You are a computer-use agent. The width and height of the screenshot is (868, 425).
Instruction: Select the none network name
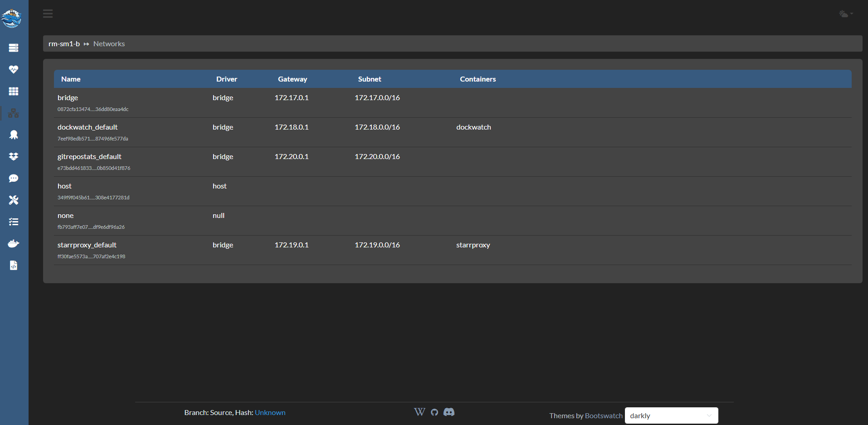pyautogui.click(x=65, y=215)
